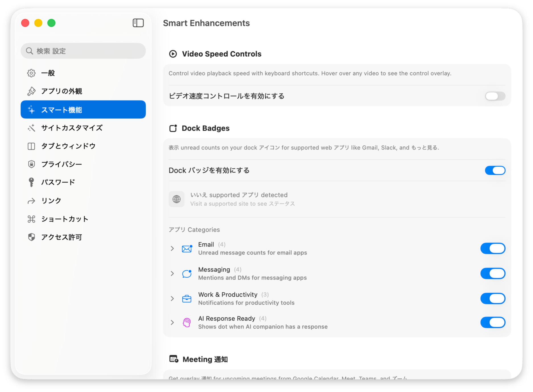The image size is (533, 392).
Task: Click the Messaging chat bubble icon
Action: click(187, 274)
